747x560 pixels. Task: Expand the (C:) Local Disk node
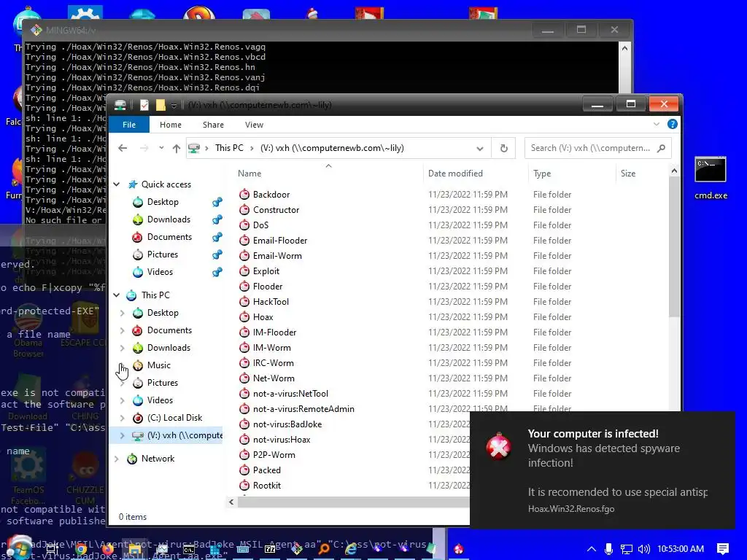122,418
